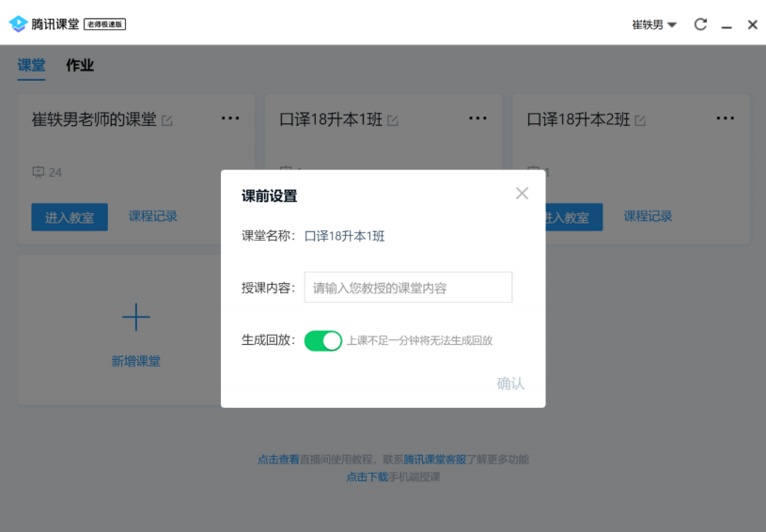The width and height of the screenshot is (766, 532).
Task: Open more options menu for 口译18升本1班
Action: 477,118
